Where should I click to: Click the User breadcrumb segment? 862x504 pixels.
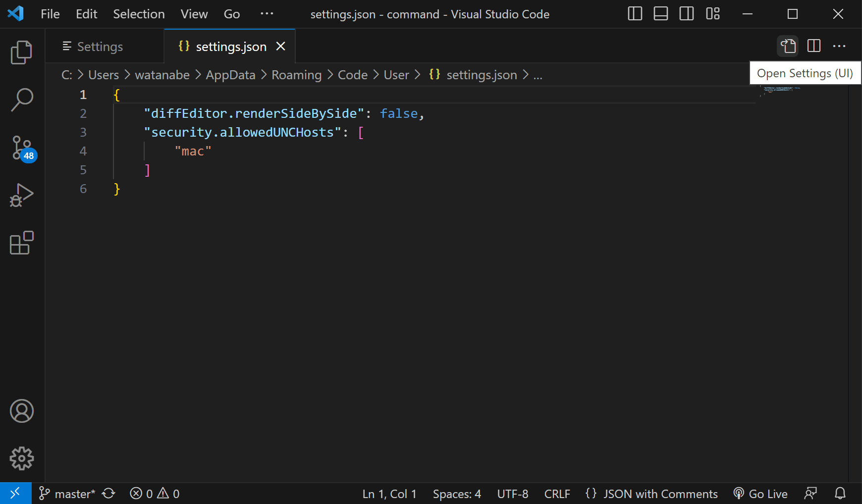pyautogui.click(x=396, y=75)
